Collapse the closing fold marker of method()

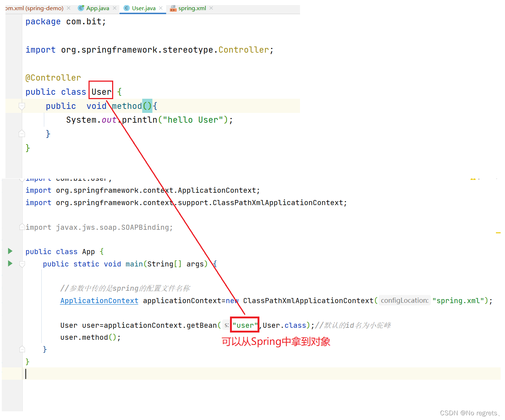[x=22, y=134]
